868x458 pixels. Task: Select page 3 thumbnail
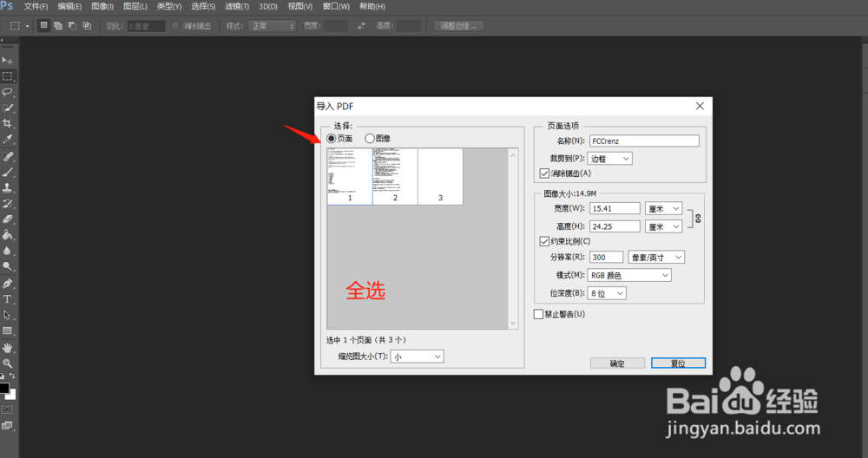point(441,176)
